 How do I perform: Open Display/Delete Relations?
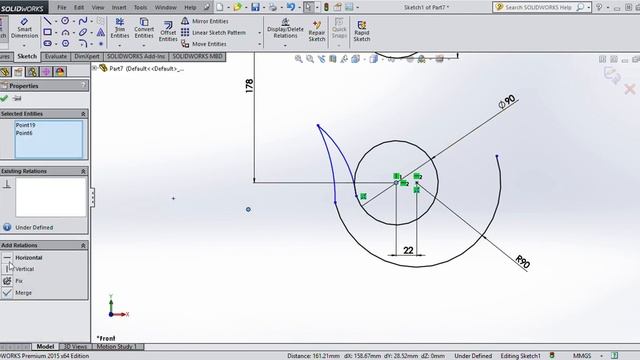pos(285,29)
